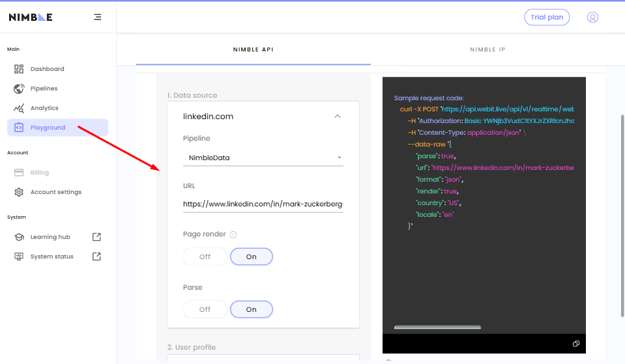
Task: Click the 'render': true code line
Action: pos(437,191)
